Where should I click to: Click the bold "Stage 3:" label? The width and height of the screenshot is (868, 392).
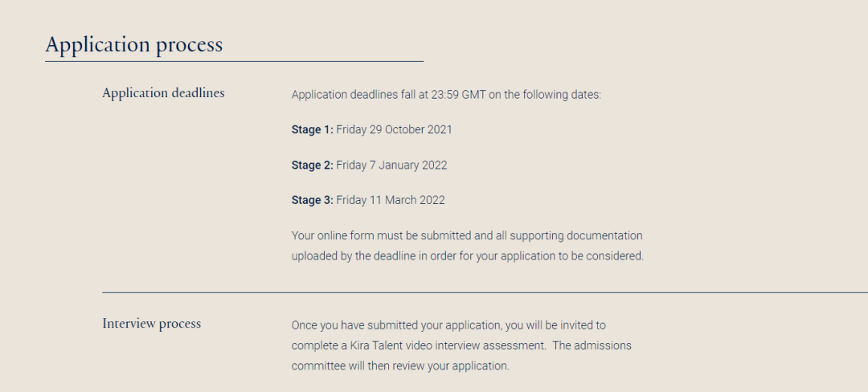tap(312, 200)
